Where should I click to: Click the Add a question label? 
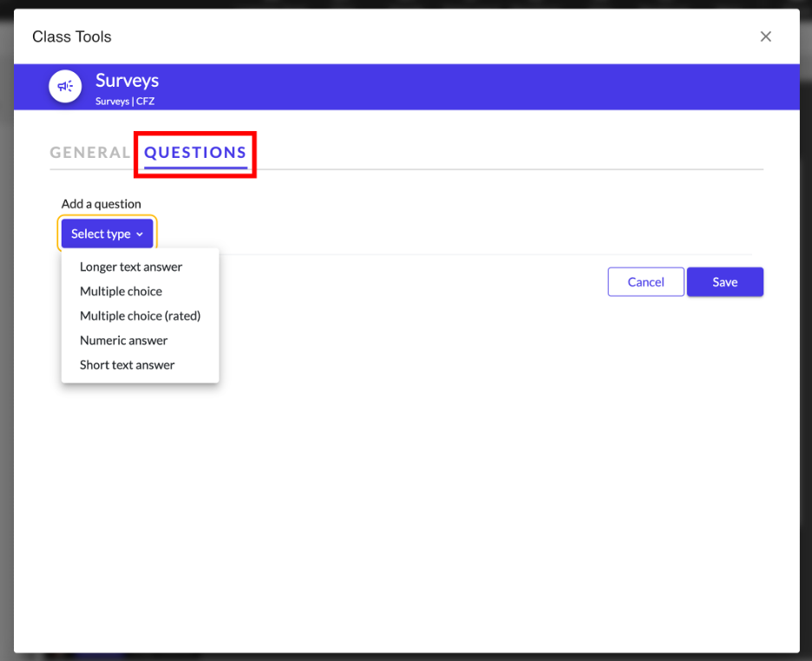point(101,204)
